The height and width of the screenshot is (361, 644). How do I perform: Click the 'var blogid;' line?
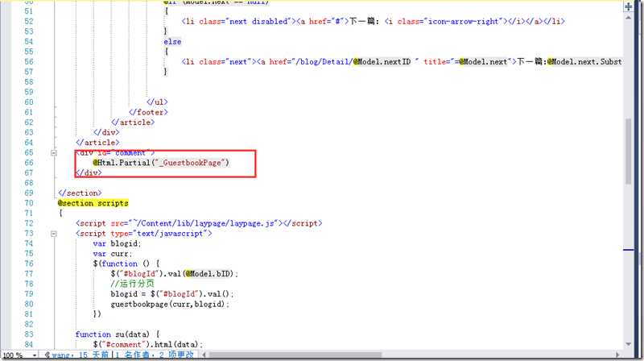117,243
